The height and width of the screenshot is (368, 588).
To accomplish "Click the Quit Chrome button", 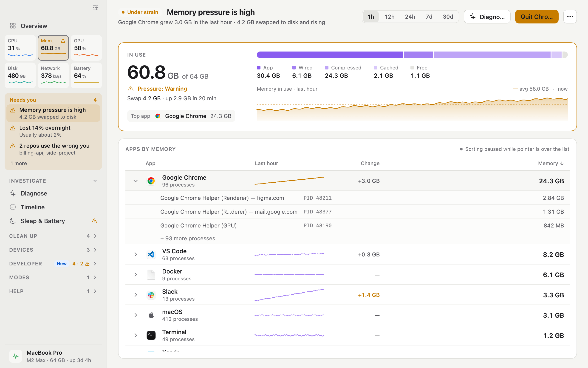I will click(537, 17).
